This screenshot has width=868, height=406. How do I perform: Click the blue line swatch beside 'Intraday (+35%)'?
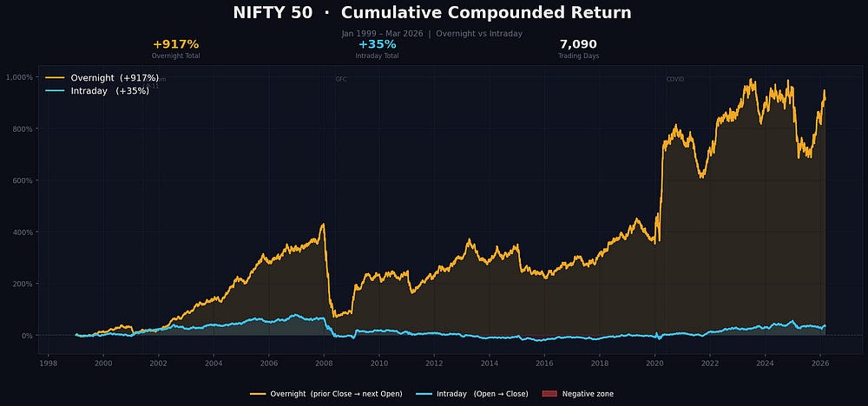point(55,91)
